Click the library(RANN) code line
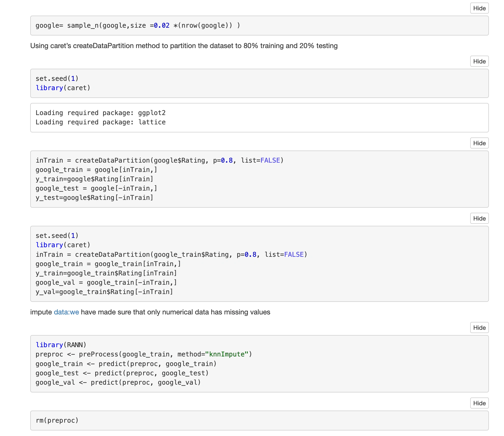Screen dimensions: 504x436 [61, 345]
